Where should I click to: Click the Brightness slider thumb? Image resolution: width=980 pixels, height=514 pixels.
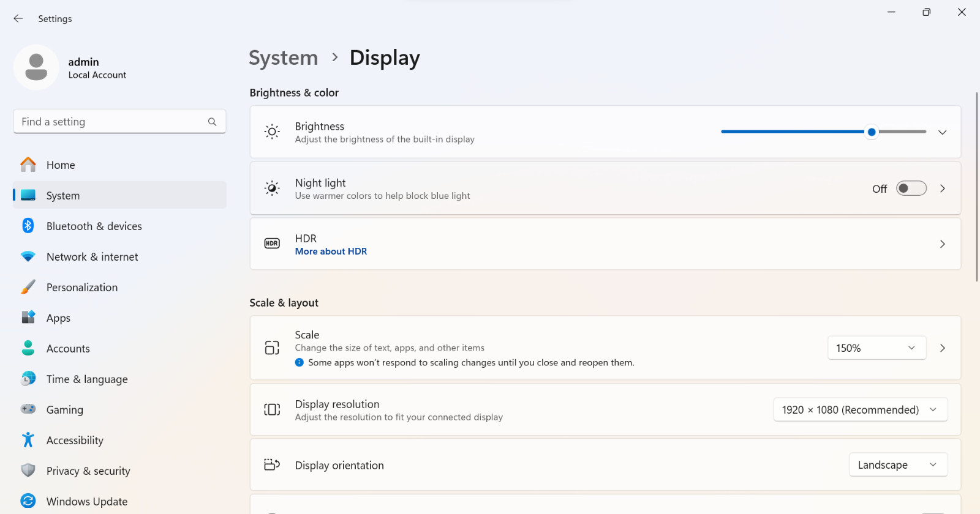(x=871, y=132)
